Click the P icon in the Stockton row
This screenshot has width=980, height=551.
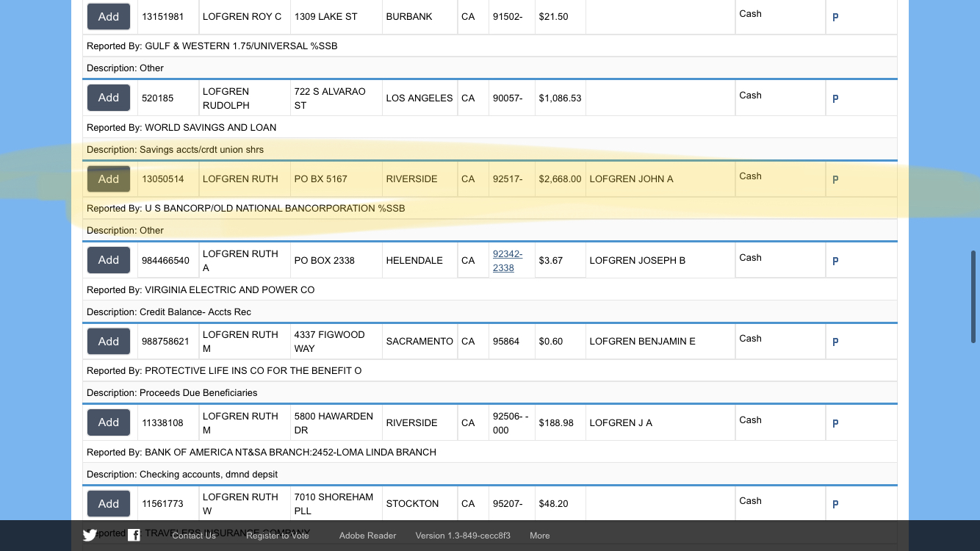pyautogui.click(x=835, y=504)
